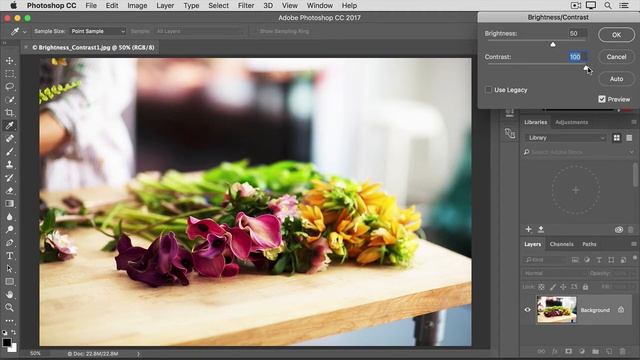Image resolution: width=640 pixels, height=360 pixels.
Task: Click the Brightness slider handle
Action: click(553, 44)
